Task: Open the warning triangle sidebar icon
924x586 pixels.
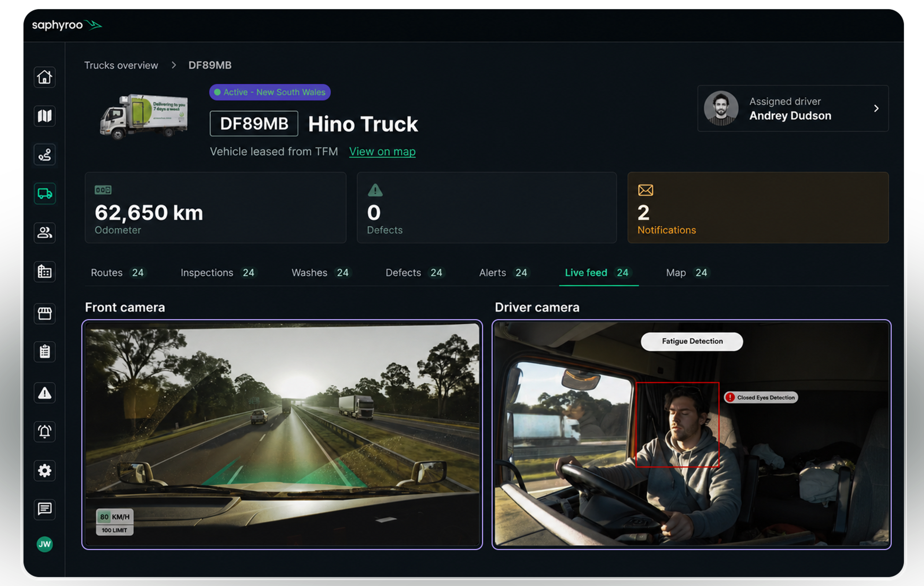Action: [x=45, y=393]
